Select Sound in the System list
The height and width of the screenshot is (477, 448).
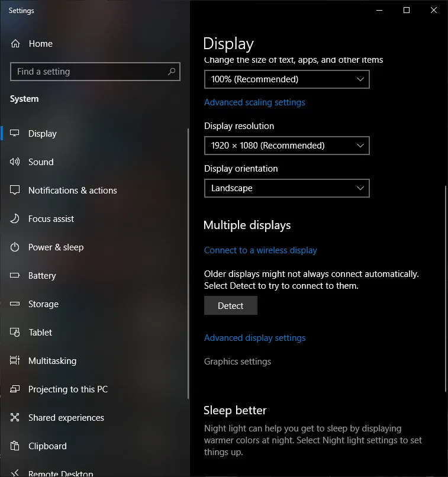coord(41,162)
